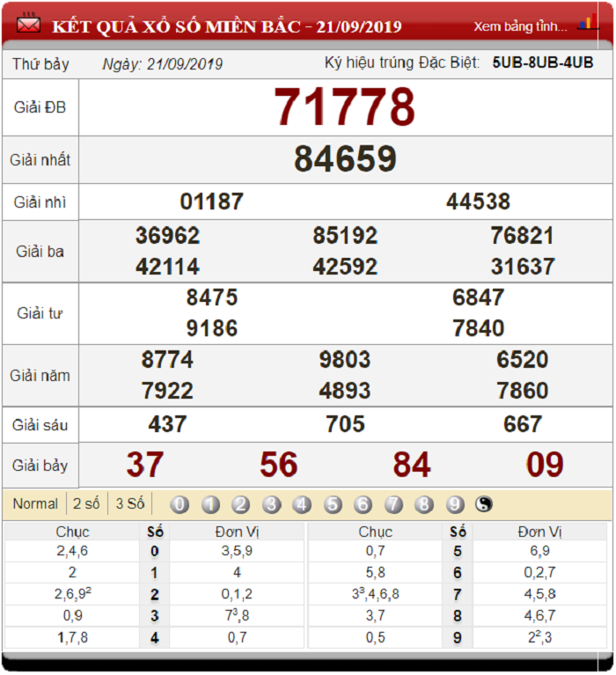
Task: Select fourth prize number 7840
Action: 478,329
